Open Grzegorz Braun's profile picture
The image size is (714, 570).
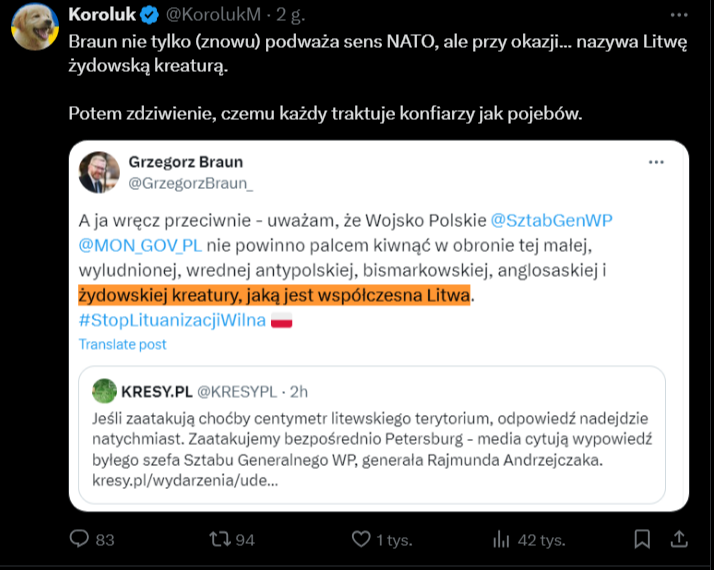point(100,172)
